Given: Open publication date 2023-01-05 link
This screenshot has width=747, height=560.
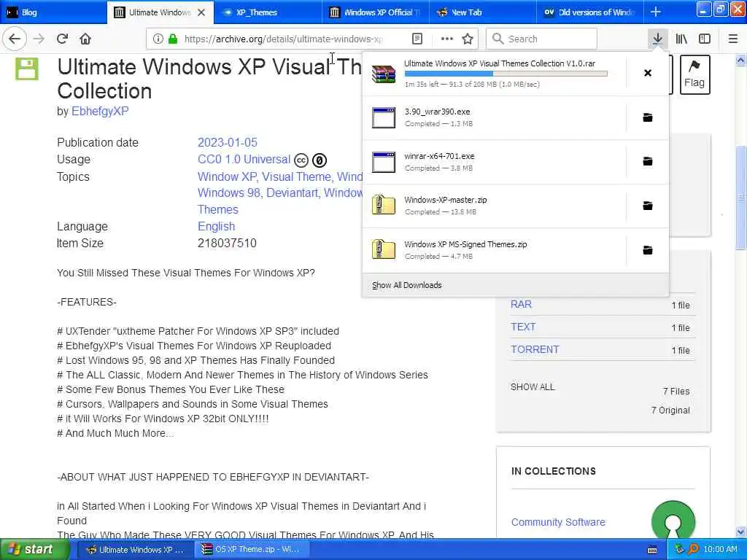Looking at the screenshot, I should pos(228,142).
